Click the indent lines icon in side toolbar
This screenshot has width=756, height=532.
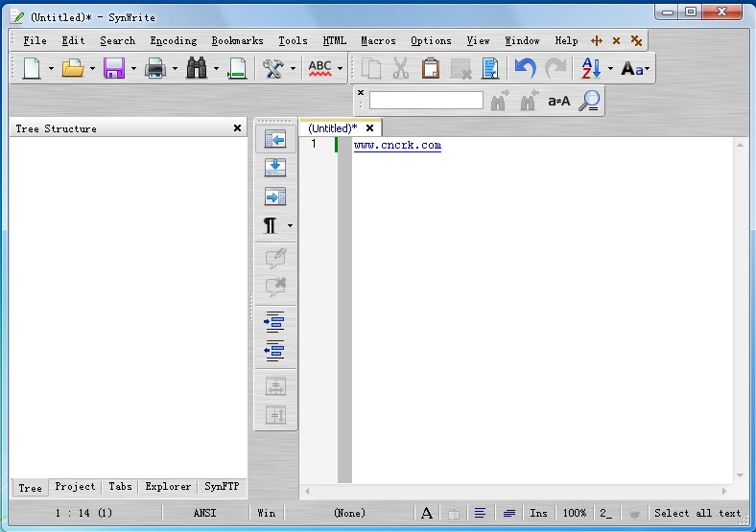[274, 321]
